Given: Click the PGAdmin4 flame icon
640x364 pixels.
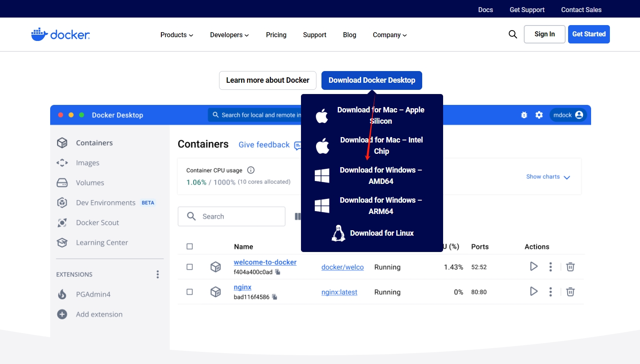Looking at the screenshot, I should (x=62, y=294).
